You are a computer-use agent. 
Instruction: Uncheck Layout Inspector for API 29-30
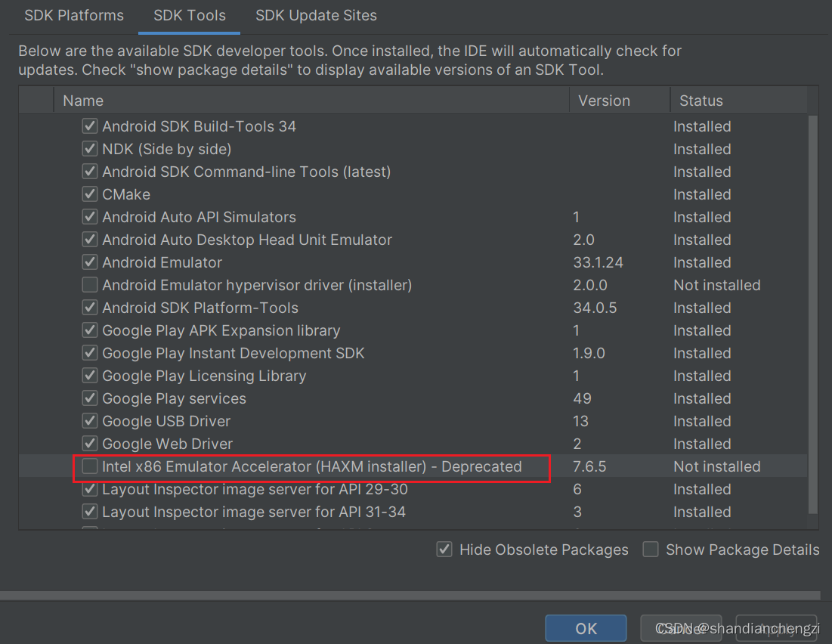click(90, 489)
